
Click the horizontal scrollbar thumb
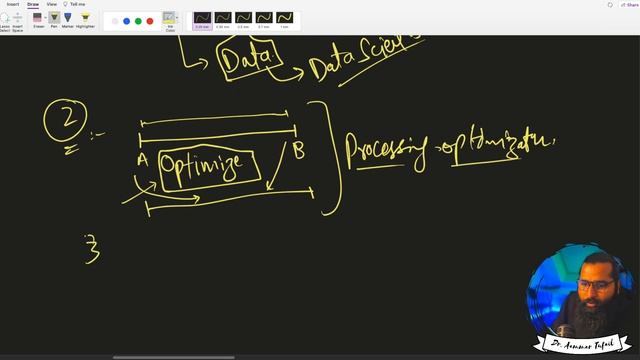click(173, 358)
